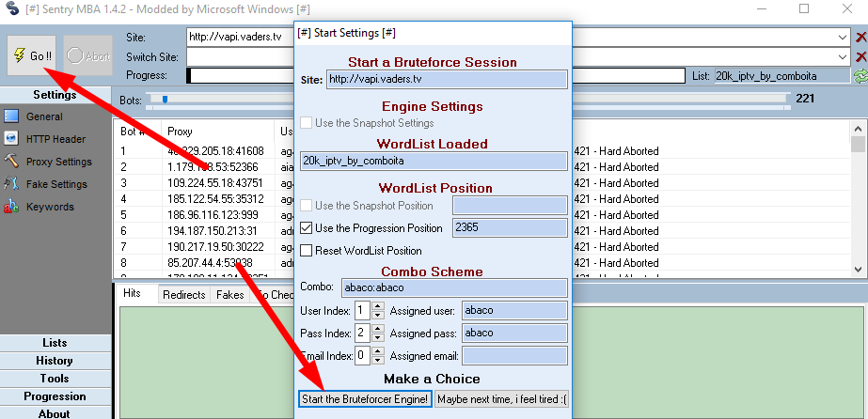Image resolution: width=868 pixels, height=419 pixels.
Task: Click the green refresh list icon
Action: click(x=860, y=76)
